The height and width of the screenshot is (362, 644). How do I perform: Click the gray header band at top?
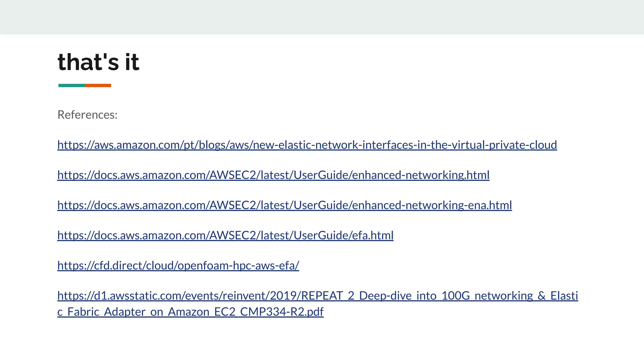pos(322,17)
